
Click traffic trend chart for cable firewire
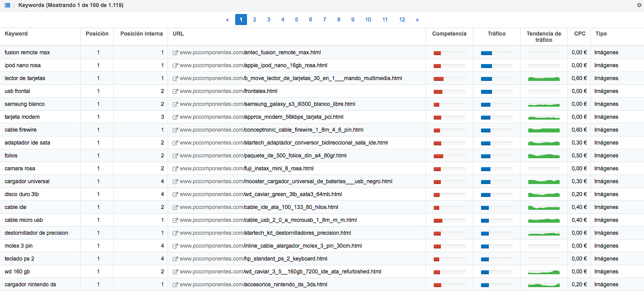[544, 130]
